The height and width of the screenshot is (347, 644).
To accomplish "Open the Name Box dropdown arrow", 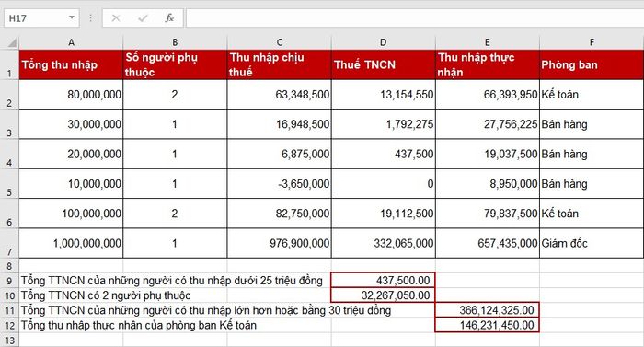I will (x=72, y=17).
